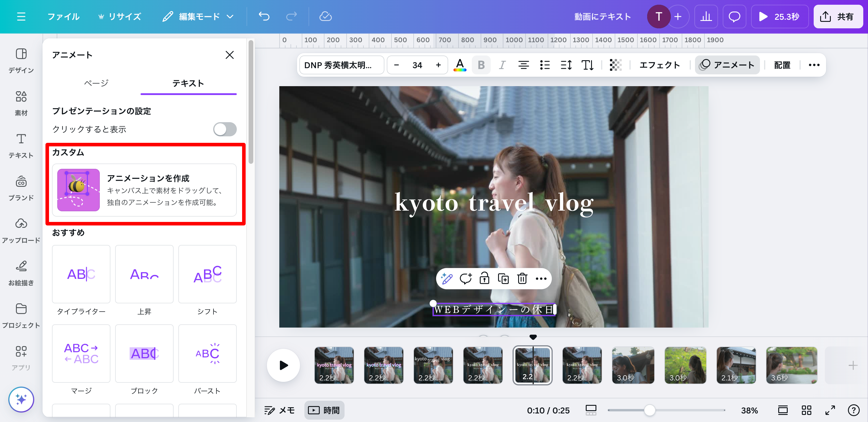Click the アニメート toolbar button
The image size is (868, 422).
(x=727, y=65)
